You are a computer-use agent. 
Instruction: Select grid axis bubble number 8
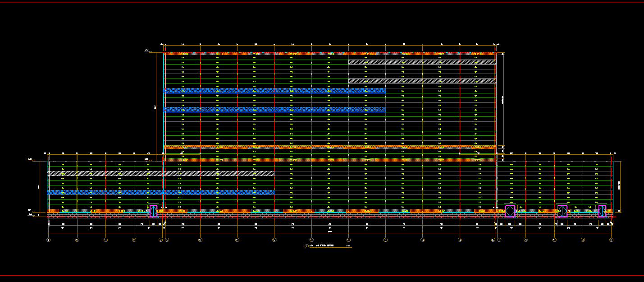click(611, 240)
